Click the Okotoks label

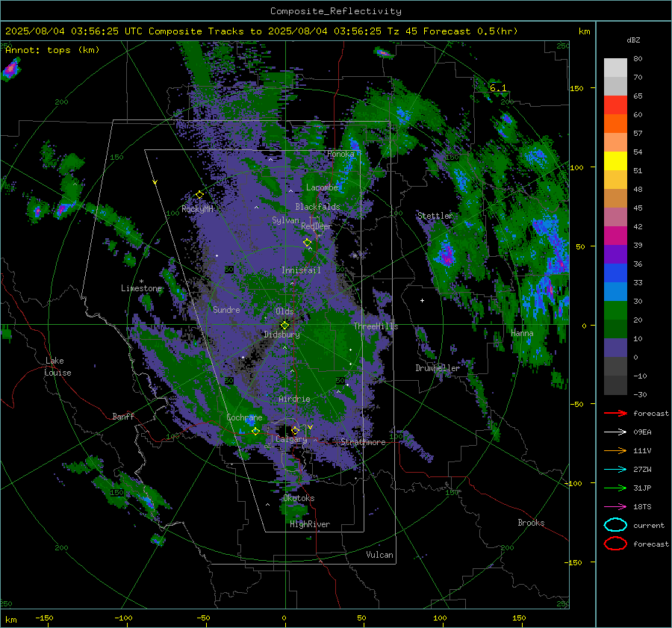tap(299, 498)
